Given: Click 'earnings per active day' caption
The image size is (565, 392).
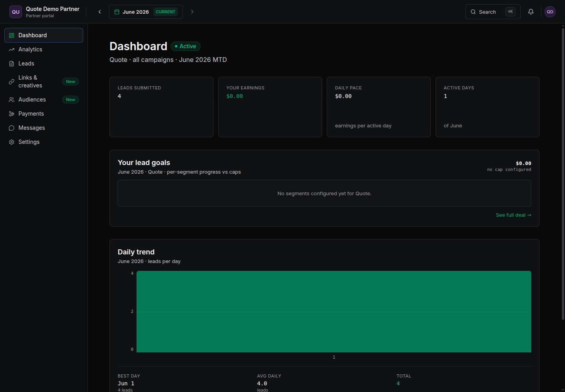Looking at the screenshot, I should [363, 126].
